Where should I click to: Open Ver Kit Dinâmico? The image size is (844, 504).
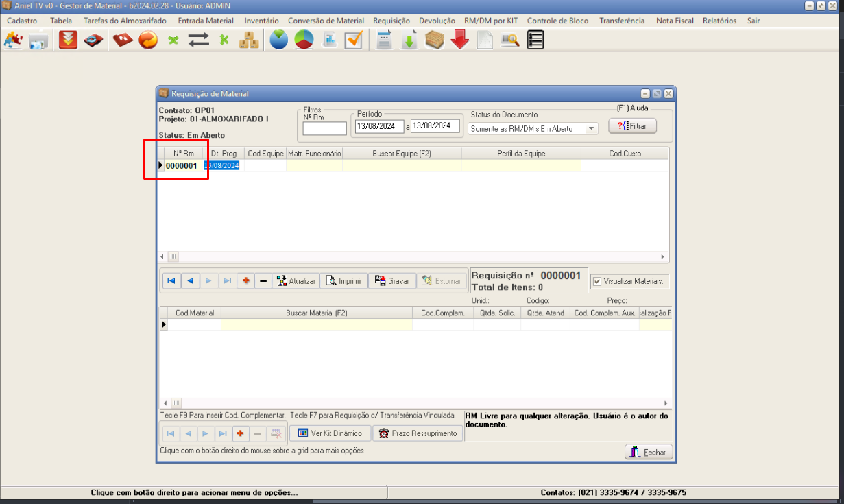coord(330,433)
